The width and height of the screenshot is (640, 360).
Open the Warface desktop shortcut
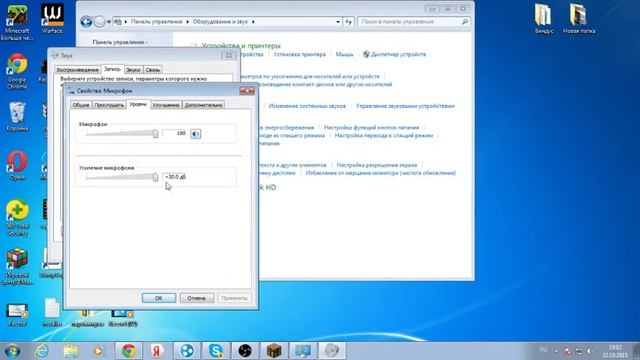[52, 19]
